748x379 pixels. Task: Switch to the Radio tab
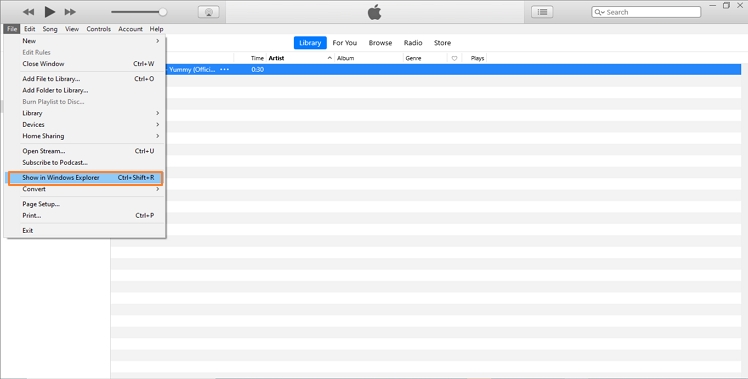pos(413,43)
